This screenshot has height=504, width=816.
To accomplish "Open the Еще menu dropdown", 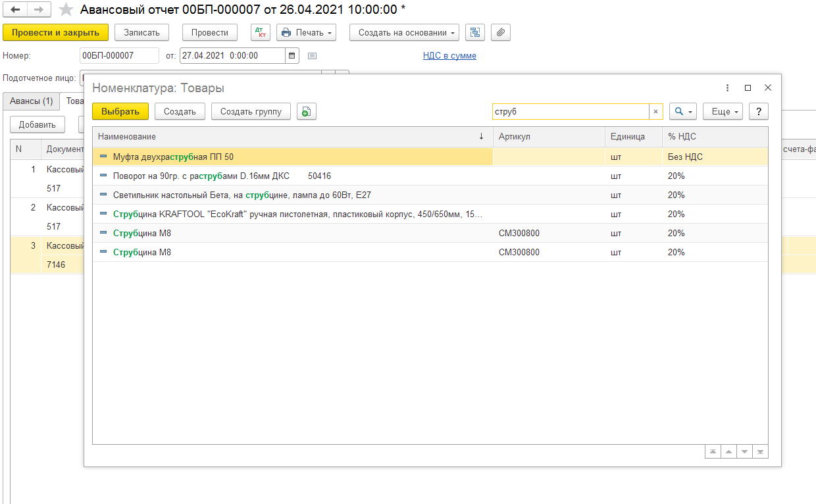I will coord(723,112).
